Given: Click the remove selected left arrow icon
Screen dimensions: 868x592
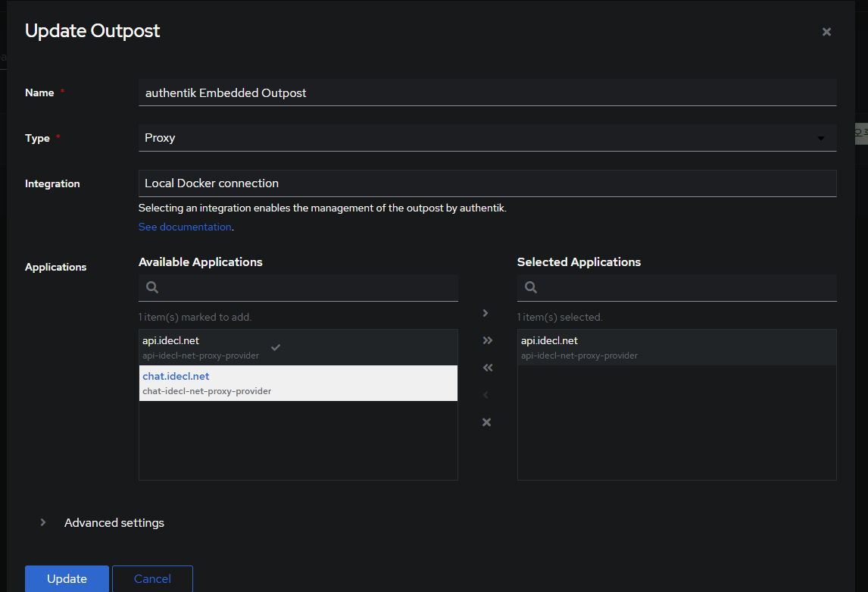Looking at the screenshot, I should point(486,395).
